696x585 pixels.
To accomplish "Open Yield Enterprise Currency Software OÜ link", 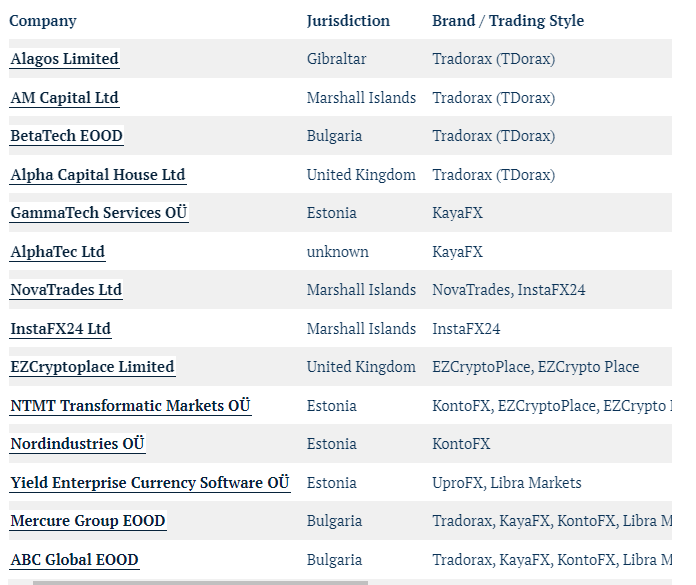I will [150, 483].
